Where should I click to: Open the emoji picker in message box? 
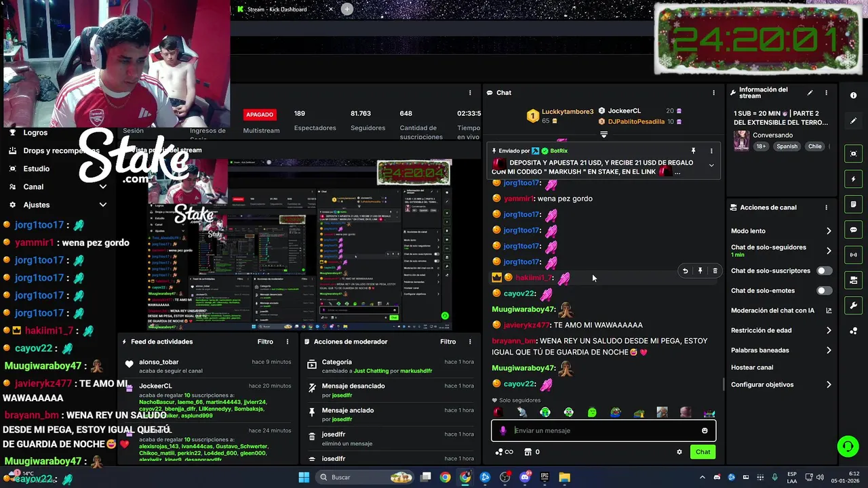coord(705,430)
